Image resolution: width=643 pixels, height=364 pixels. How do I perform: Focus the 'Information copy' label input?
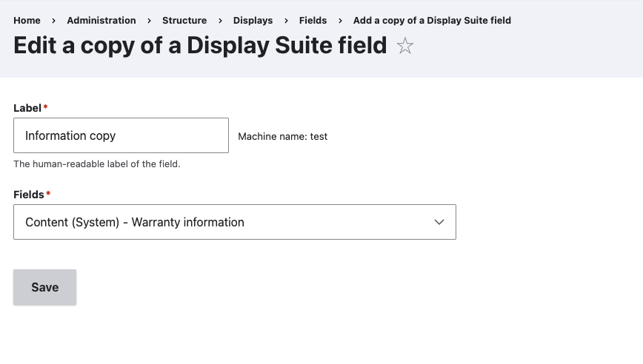(x=121, y=135)
